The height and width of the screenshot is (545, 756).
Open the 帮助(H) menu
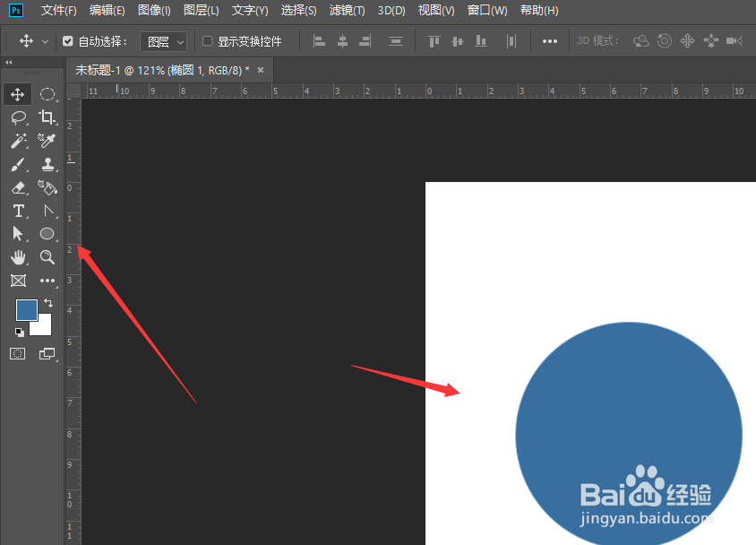pyautogui.click(x=539, y=11)
